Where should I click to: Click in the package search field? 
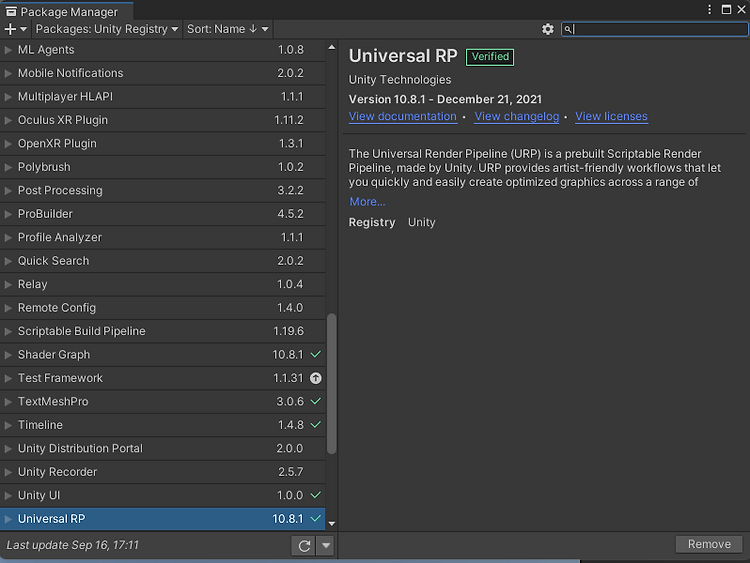point(654,29)
